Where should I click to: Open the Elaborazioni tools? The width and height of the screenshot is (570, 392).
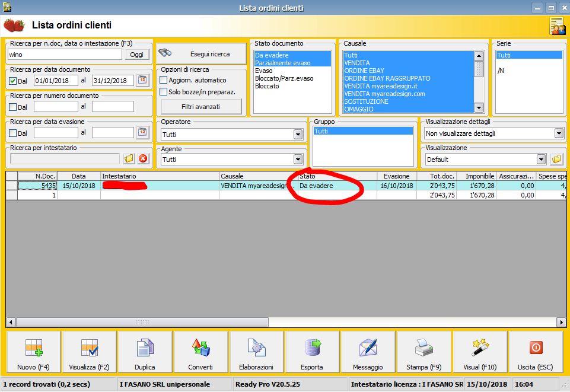pyautogui.click(x=256, y=352)
